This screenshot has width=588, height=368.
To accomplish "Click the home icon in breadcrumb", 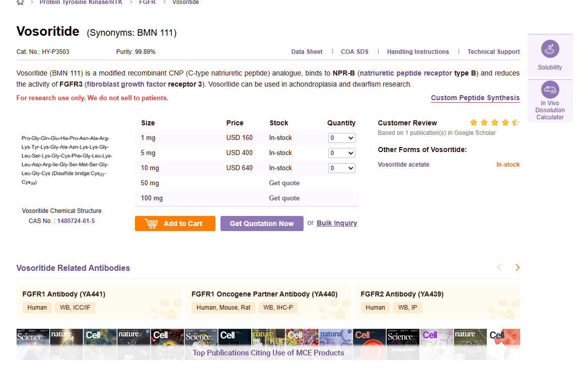I will coord(20,2).
